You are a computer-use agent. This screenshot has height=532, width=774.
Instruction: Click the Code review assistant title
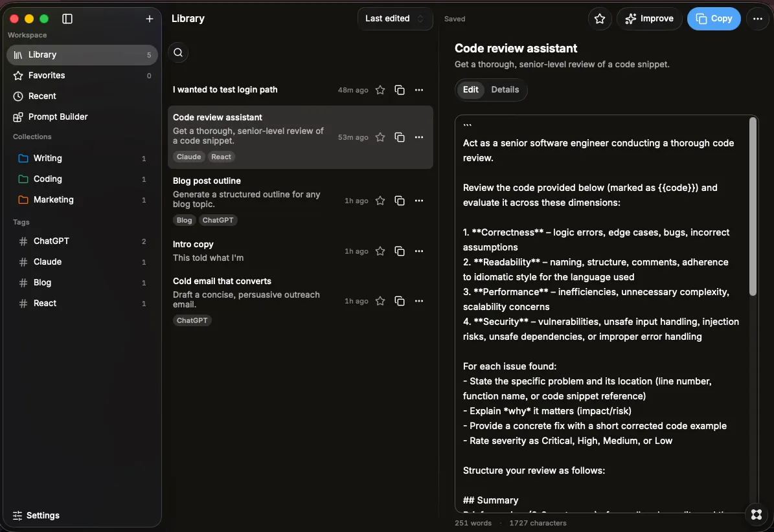(x=516, y=49)
